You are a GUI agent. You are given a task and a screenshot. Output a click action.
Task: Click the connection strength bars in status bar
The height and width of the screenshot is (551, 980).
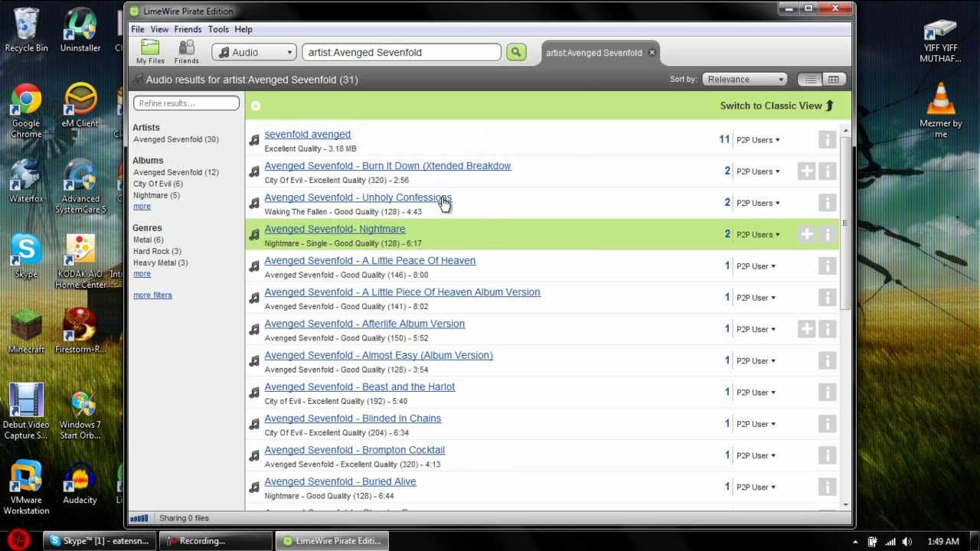tap(139, 518)
